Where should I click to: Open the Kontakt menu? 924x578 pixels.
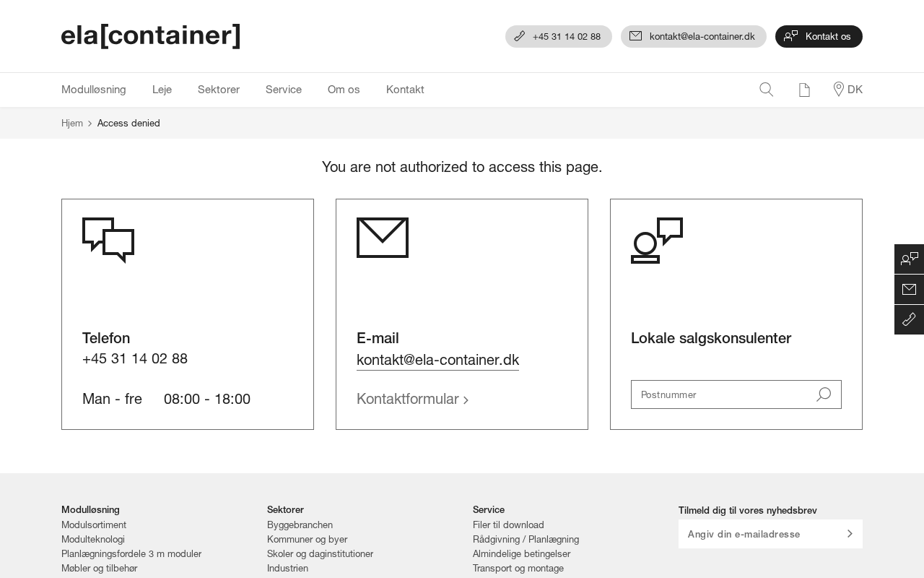[405, 90]
